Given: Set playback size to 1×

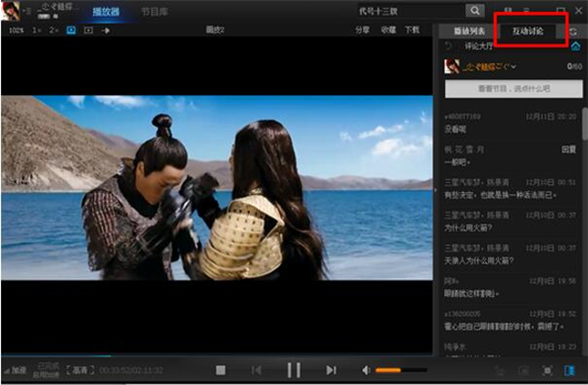Looking at the screenshot, I should pyautogui.click(x=36, y=30).
